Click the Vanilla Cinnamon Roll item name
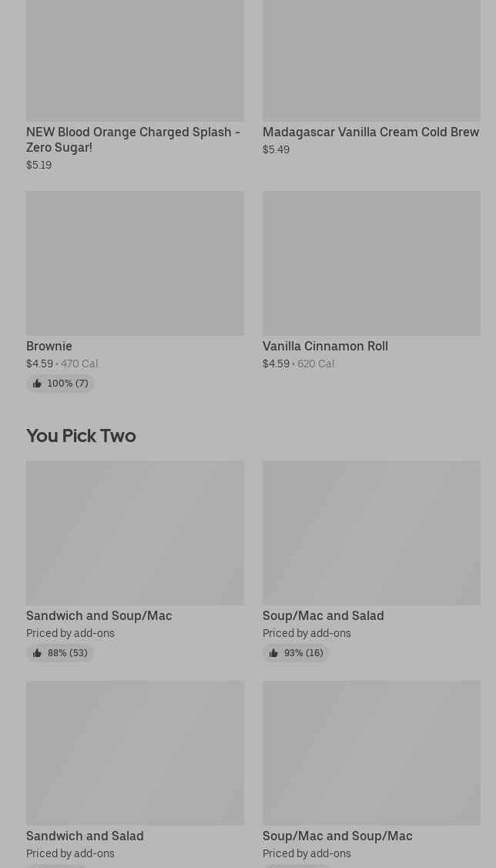The width and height of the screenshot is (496, 868). [x=325, y=346]
